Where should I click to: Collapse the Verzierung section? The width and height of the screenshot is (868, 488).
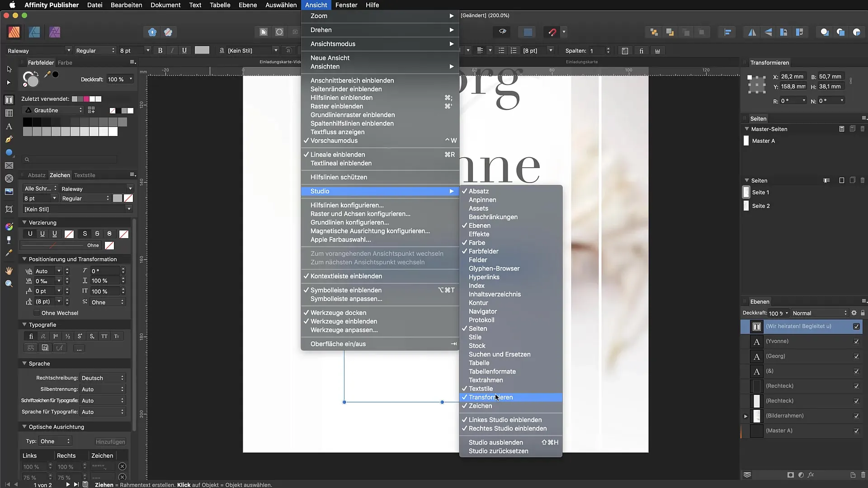click(x=24, y=222)
